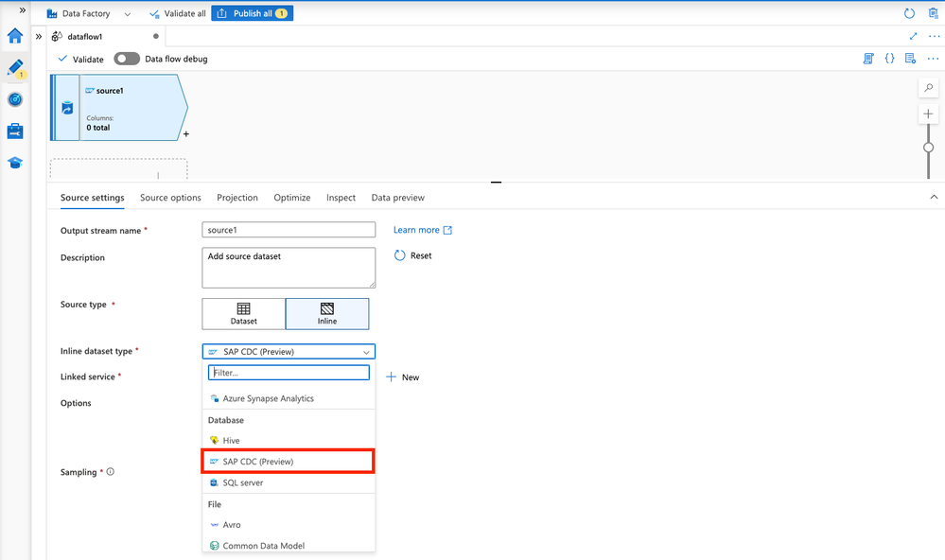Click the fullscreen expand arrow icon

[913, 36]
